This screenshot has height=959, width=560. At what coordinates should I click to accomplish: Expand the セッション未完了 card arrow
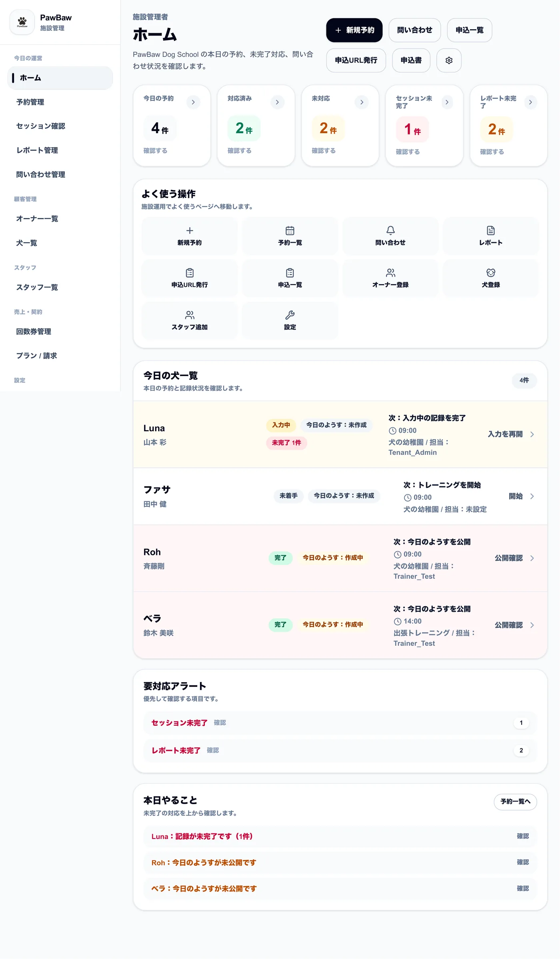pyautogui.click(x=447, y=102)
